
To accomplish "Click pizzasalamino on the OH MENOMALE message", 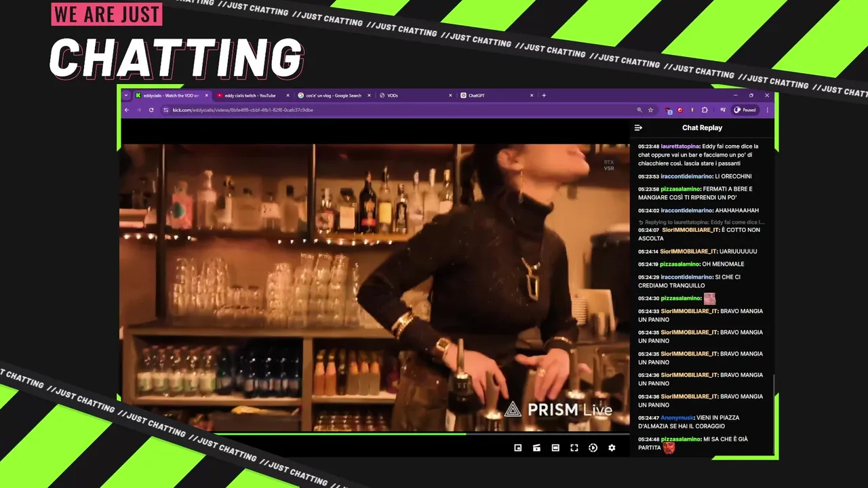I will [x=680, y=264].
